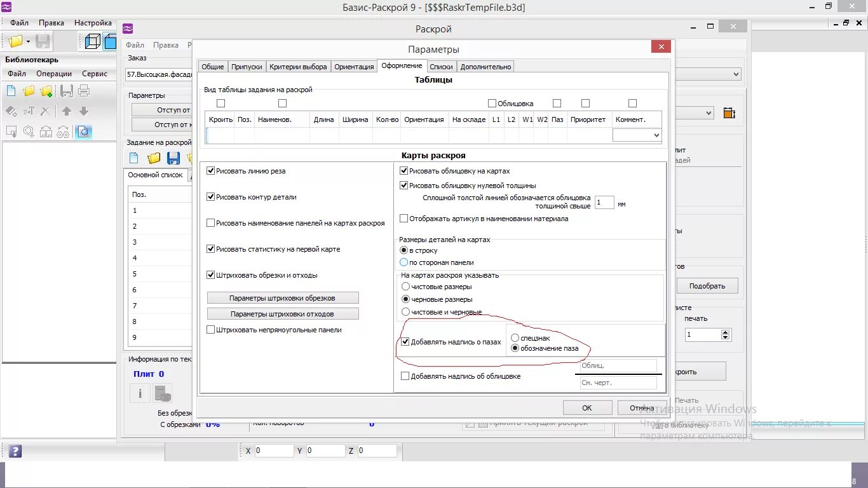Open the folder icon in main toolbar
The width and height of the screenshot is (868, 488).
[x=15, y=42]
